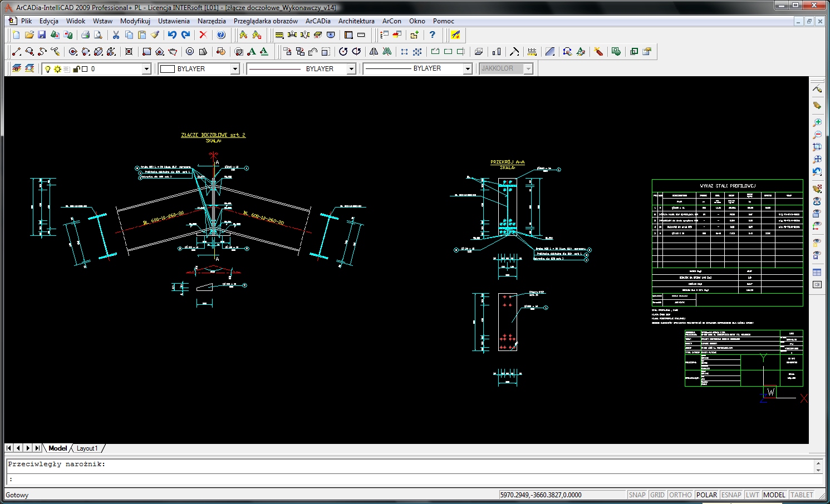The width and height of the screenshot is (830, 504).
Task: Open the Architektura menu
Action: pos(356,21)
